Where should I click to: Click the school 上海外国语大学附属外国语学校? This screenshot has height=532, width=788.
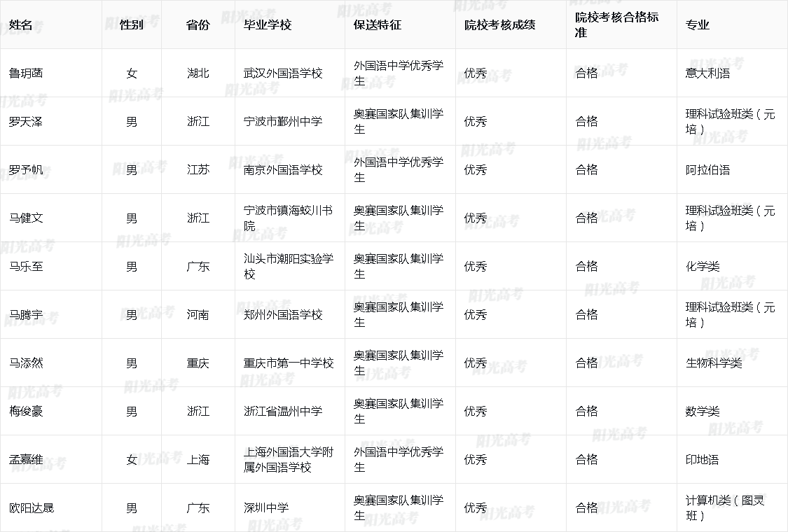click(289, 460)
